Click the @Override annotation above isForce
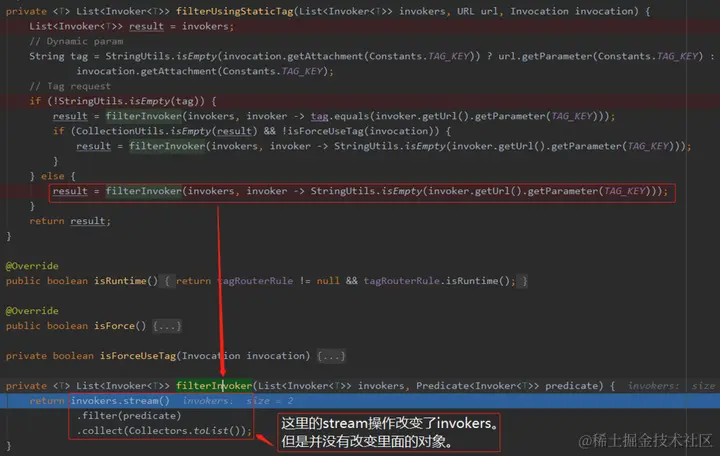This screenshot has width=720, height=456. coord(32,311)
